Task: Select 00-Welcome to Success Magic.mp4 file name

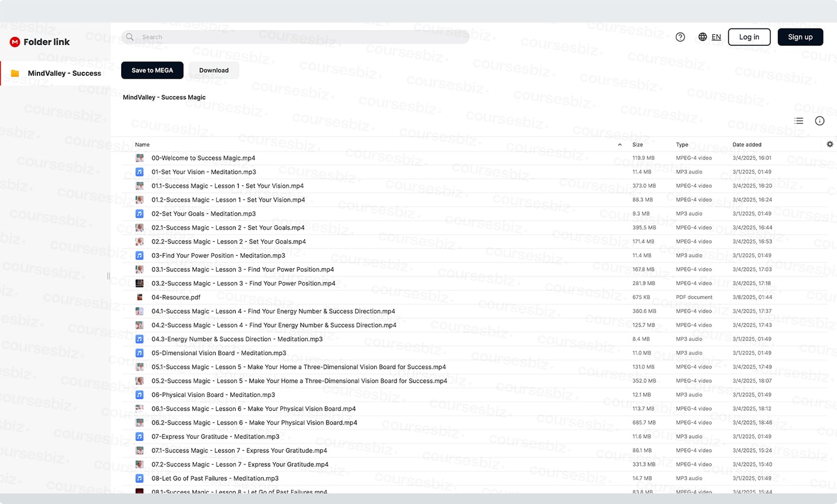Action: [203, 158]
